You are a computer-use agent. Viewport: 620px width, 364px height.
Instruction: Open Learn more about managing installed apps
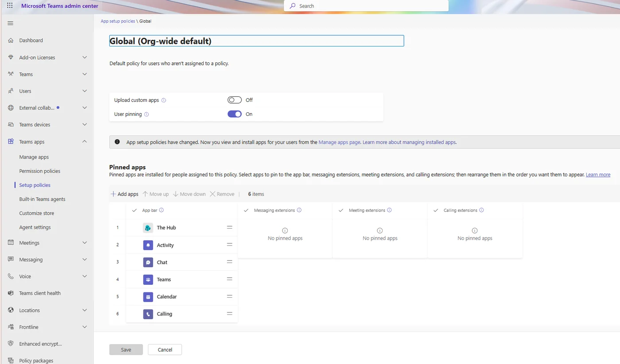tap(409, 142)
